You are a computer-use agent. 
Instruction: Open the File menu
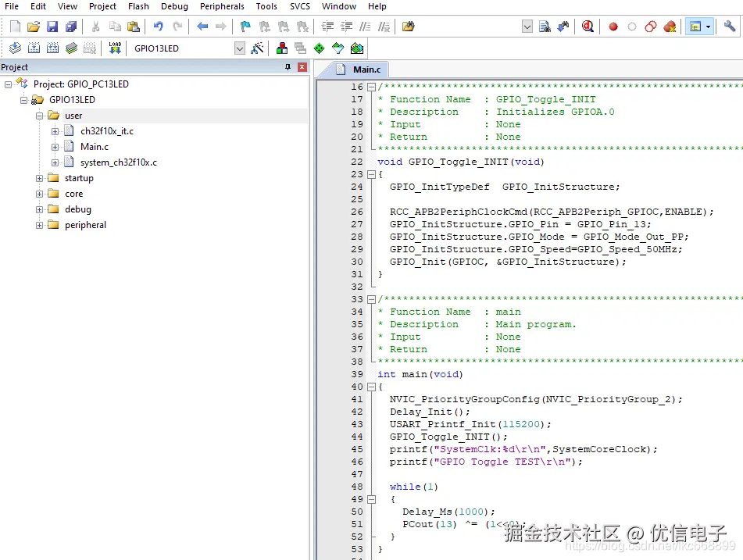tap(12, 6)
